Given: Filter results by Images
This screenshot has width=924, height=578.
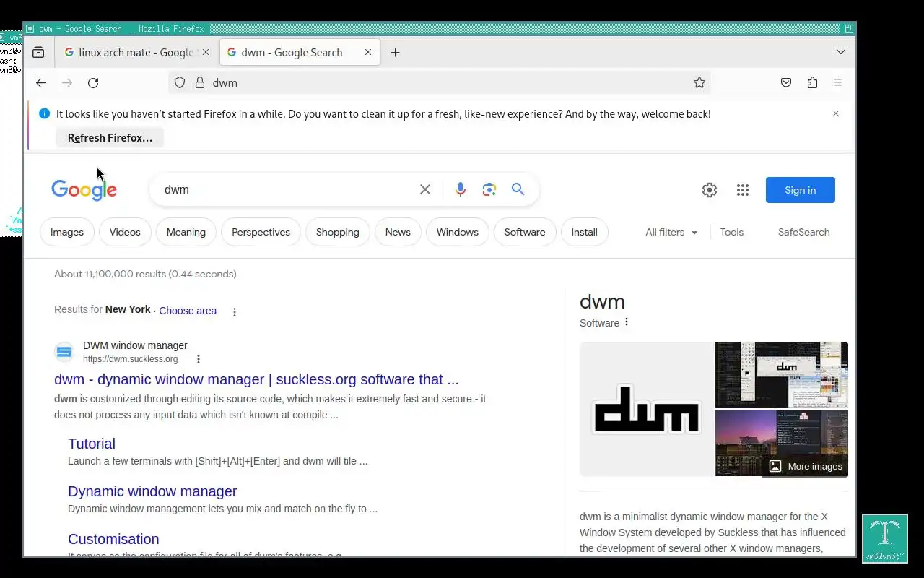Looking at the screenshot, I should (67, 232).
